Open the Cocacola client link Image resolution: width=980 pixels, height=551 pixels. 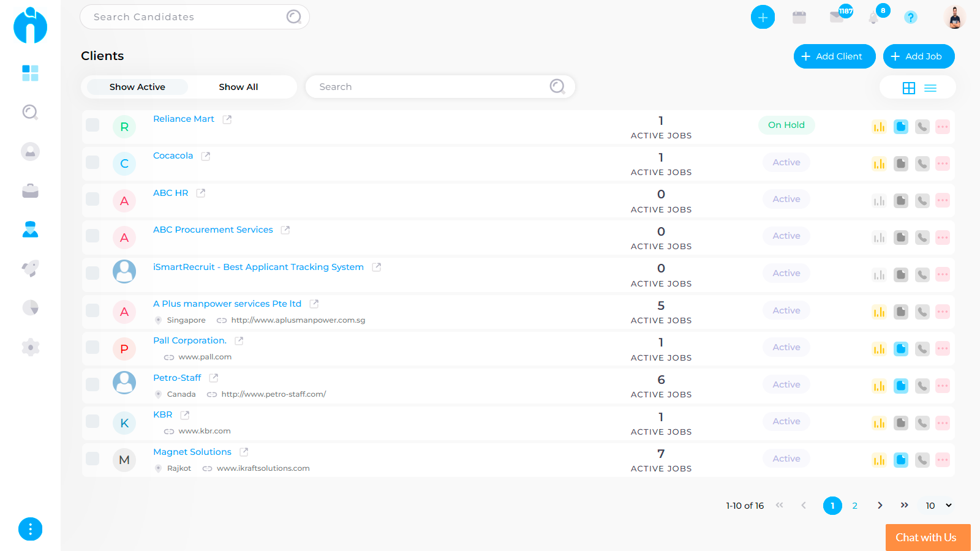coord(173,156)
